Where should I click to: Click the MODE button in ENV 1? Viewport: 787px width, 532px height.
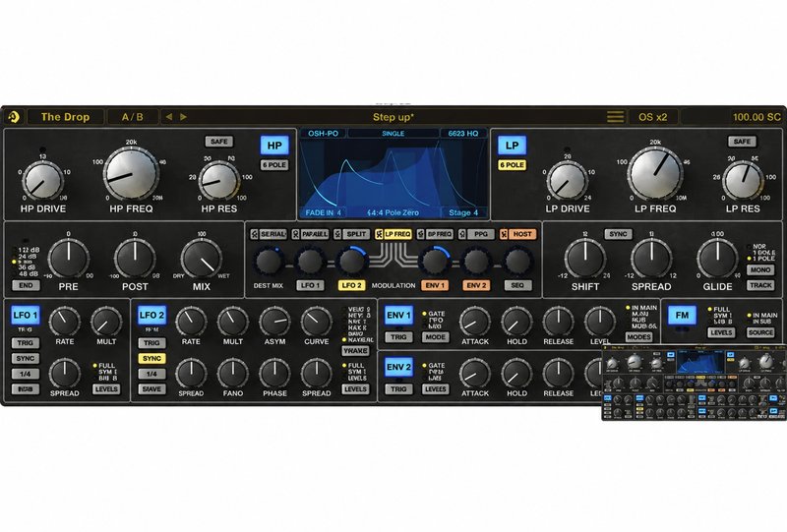click(x=435, y=337)
